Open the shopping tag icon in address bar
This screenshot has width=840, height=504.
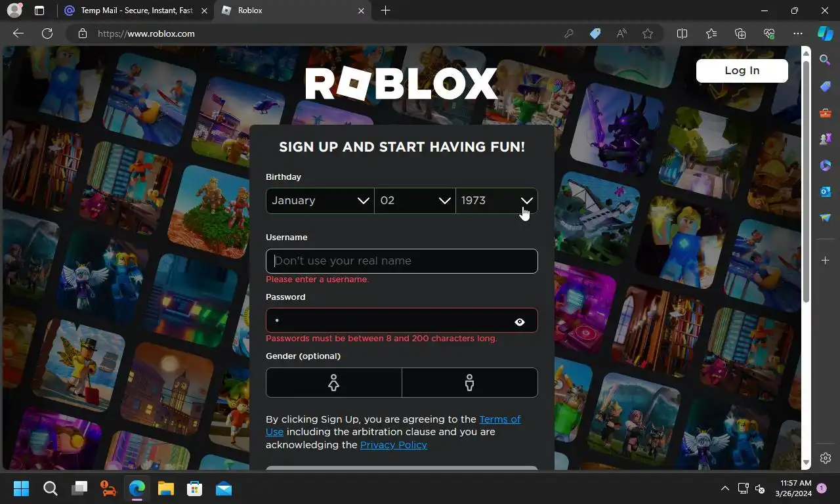(x=595, y=33)
